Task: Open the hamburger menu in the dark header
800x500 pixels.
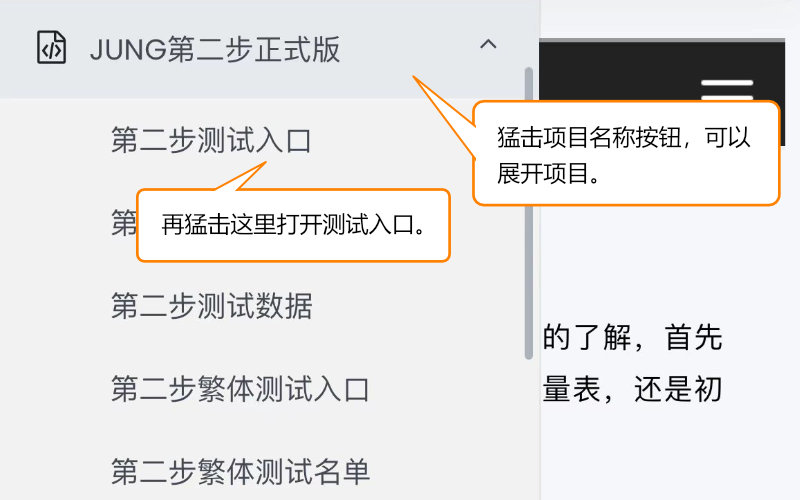Action: pos(727,90)
